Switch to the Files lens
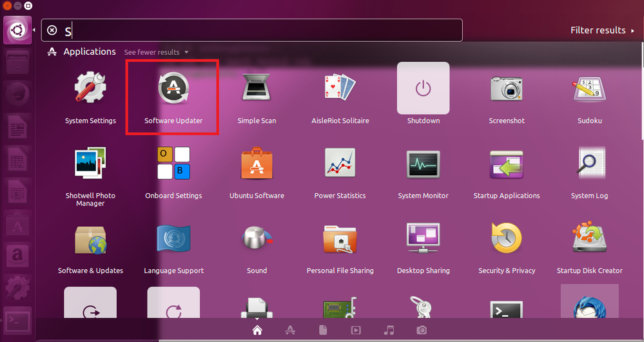This screenshot has height=342, width=644. pos(323,330)
